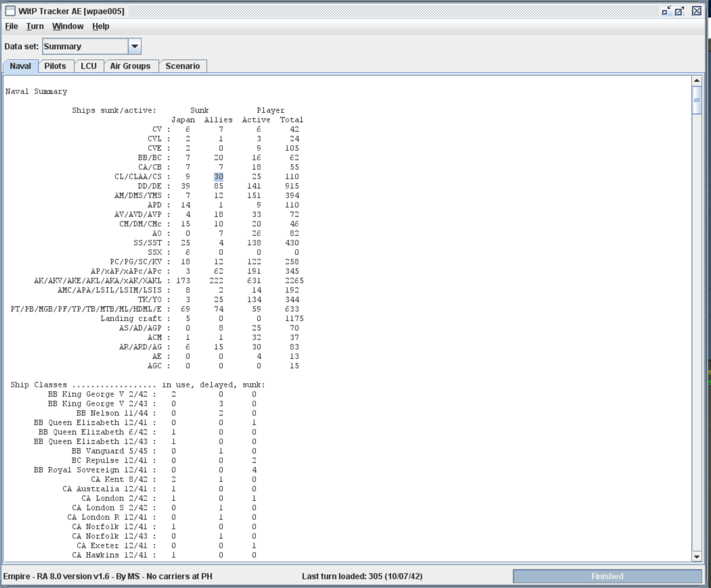
Task: Open the Turn menu
Action: (35, 26)
